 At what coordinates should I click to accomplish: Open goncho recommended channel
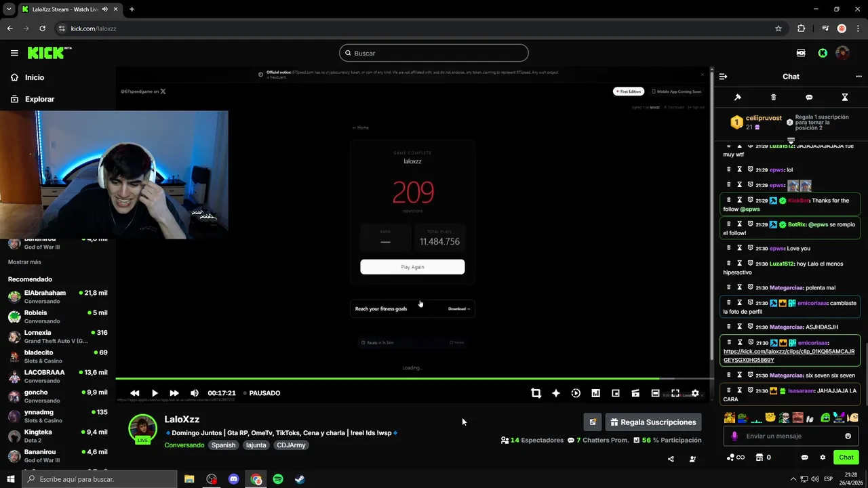pyautogui.click(x=58, y=396)
